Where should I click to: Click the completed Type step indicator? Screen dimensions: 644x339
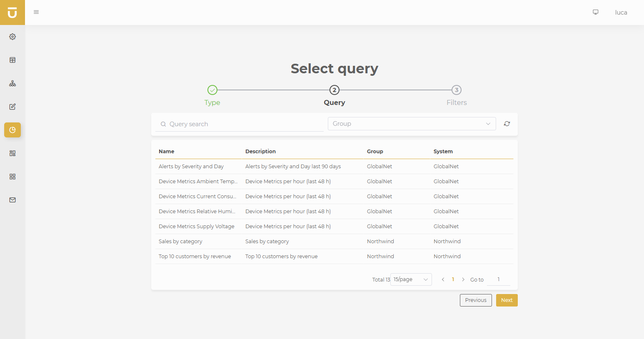click(212, 90)
